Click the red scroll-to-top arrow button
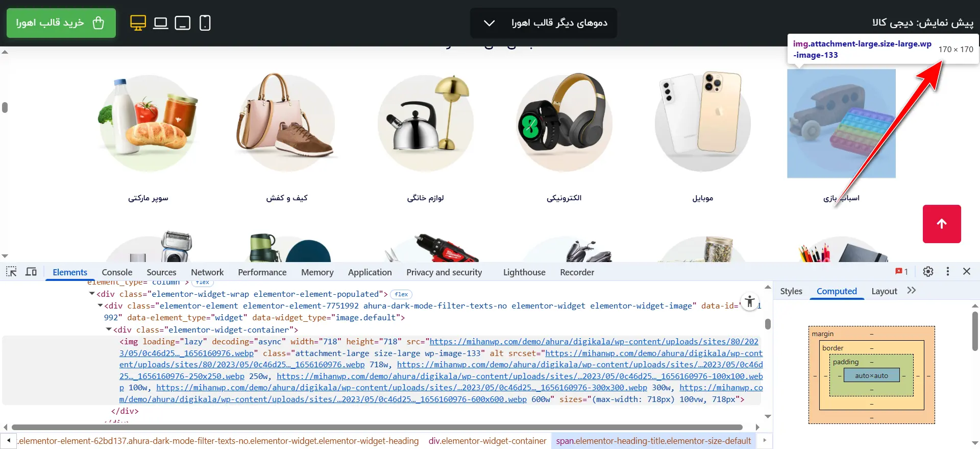Image resolution: width=980 pixels, height=449 pixels. (941, 224)
